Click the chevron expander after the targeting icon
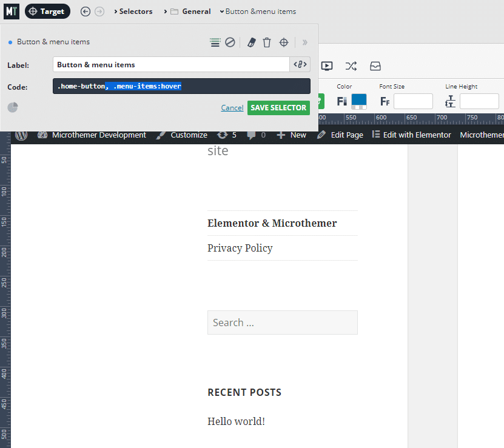Viewport: 504px width, 448px height. [x=304, y=42]
